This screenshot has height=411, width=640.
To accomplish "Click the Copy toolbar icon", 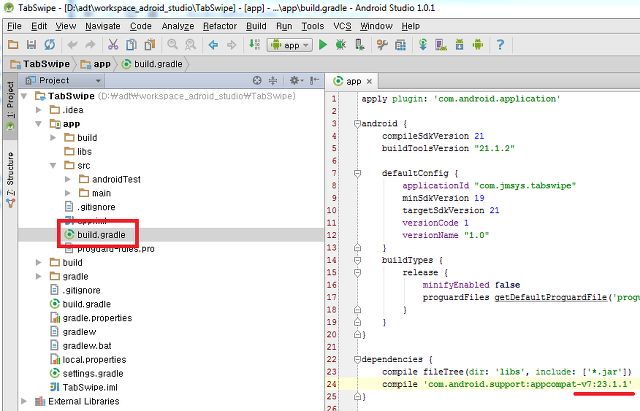I will click(131, 44).
